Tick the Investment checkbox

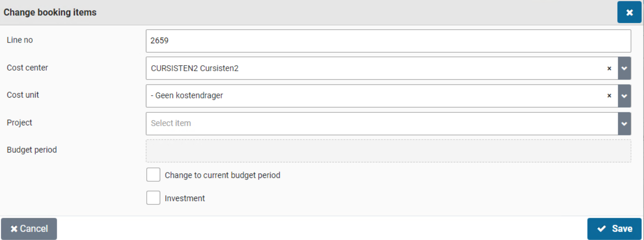(153, 198)
